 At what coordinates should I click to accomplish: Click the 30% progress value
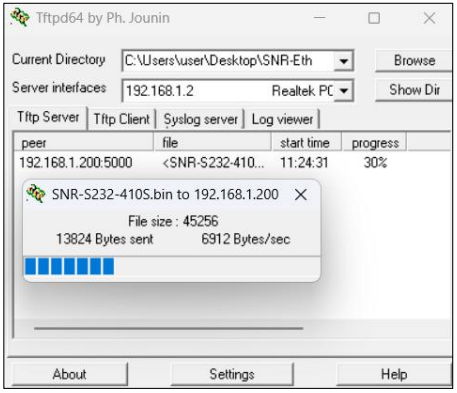[375, 163]
